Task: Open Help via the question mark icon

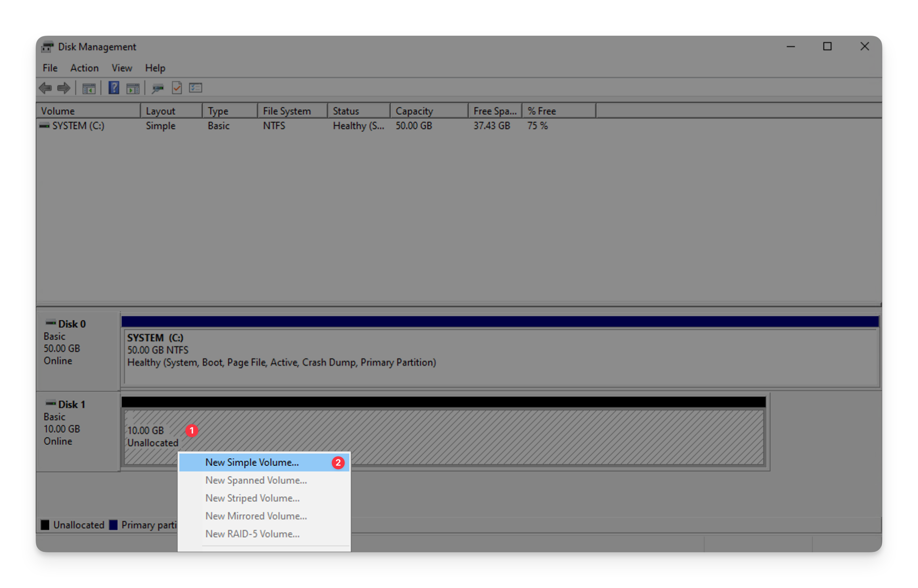Action: (114, 88)
